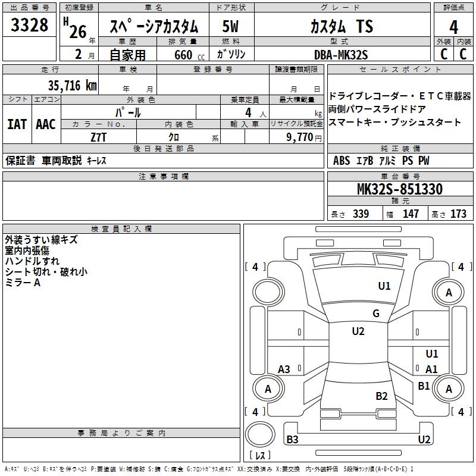
Task: Click overall evaluation score 4
Action: click(453, 27)
